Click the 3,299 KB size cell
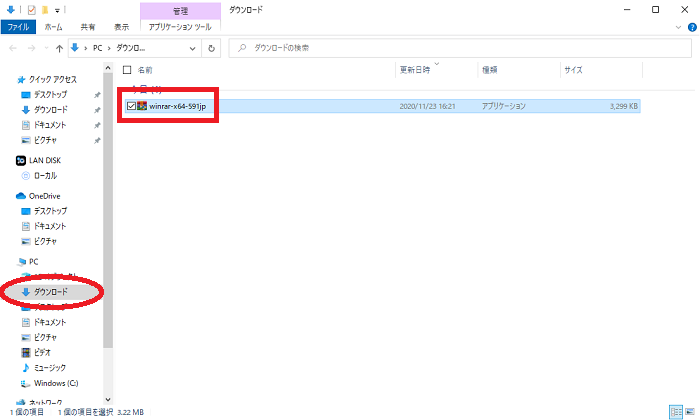Image resolution: width=700 pixels, height=420 pixels. coord(624,106)
